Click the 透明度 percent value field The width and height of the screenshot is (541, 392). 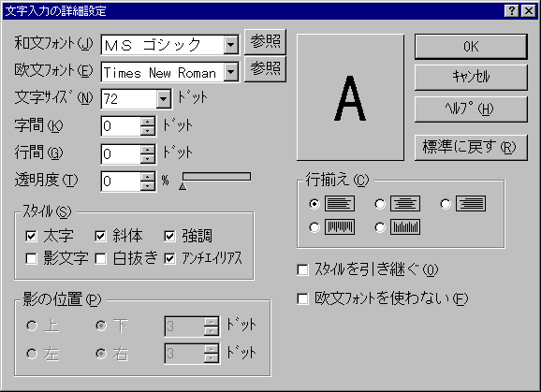[x=121, y=181]
